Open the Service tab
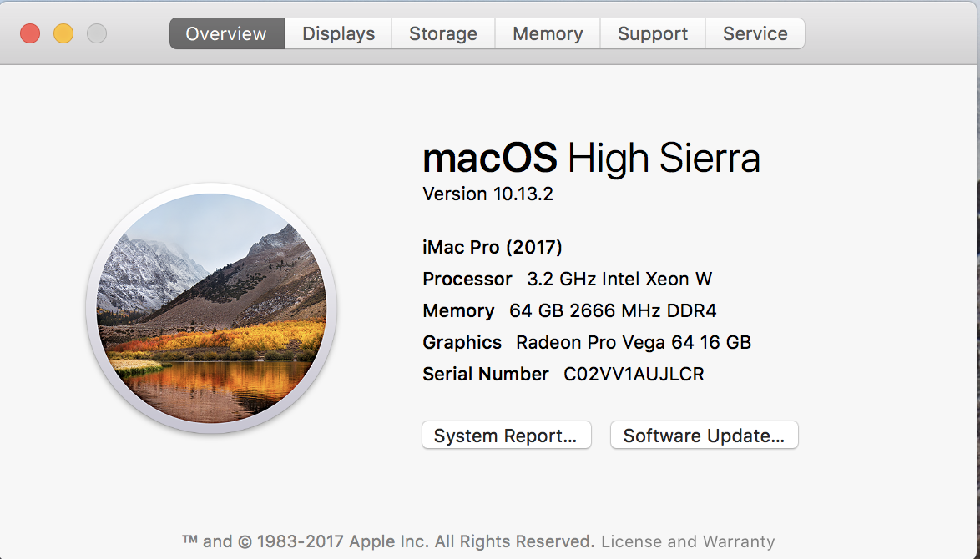 pos(755,34)
